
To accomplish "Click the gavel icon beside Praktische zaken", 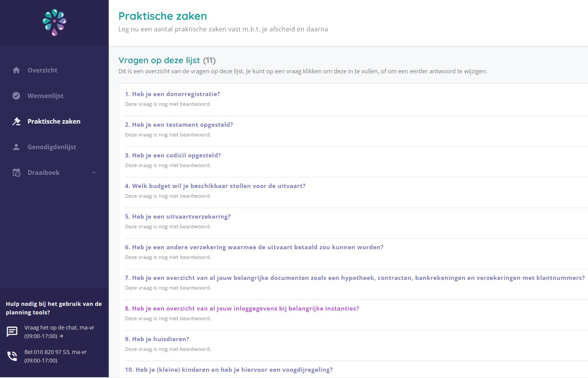I will point(16,121).
